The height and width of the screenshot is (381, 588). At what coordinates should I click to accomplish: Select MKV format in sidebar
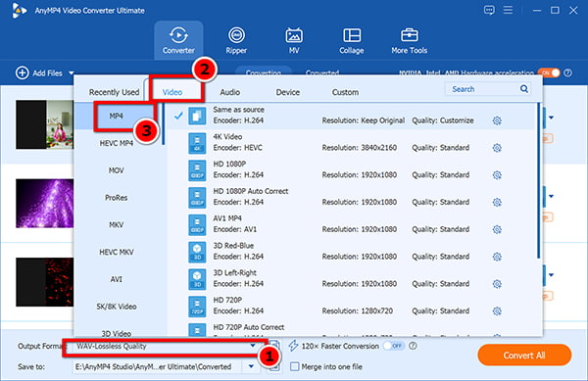point(117,224)
